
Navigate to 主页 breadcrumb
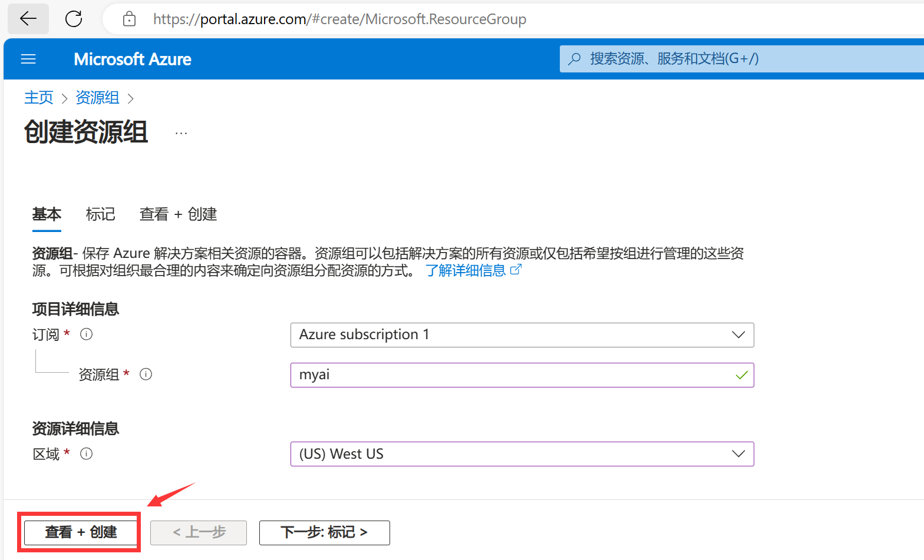pyautogui.click(x=39, y=98)
